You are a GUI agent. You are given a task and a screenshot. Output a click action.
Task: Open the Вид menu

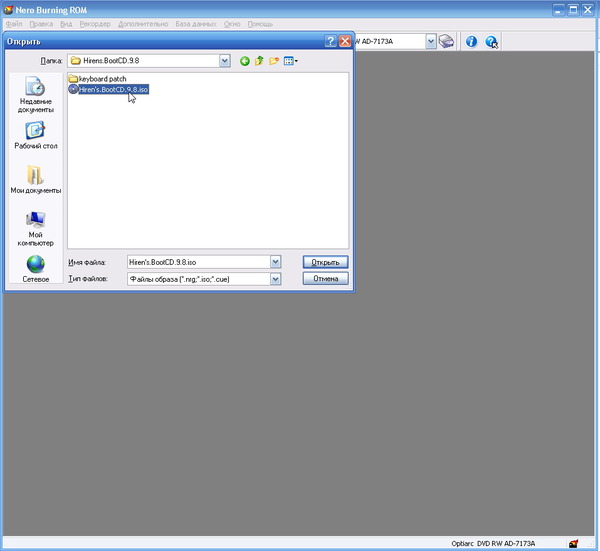click(x=66, y=24)
